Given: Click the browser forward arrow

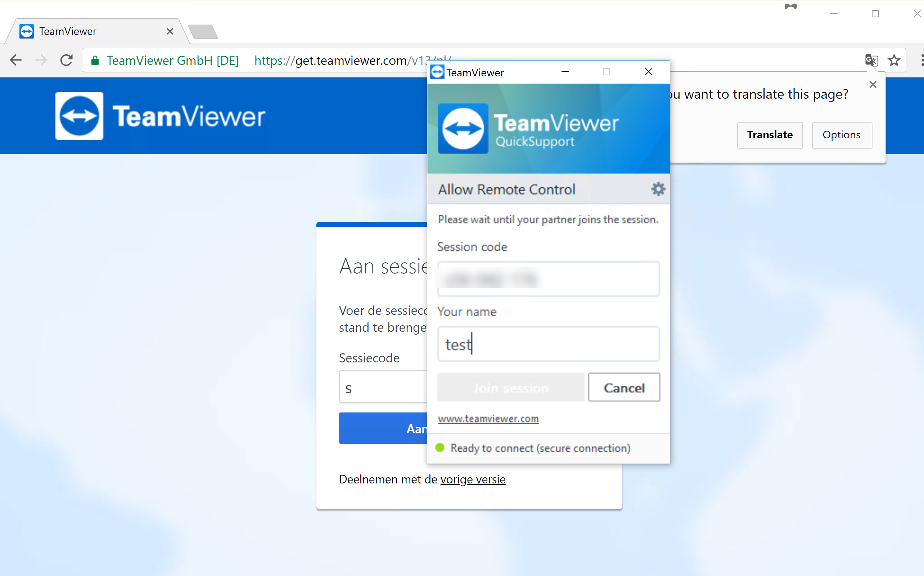Looking at the screenshot, I should (41, 60).
